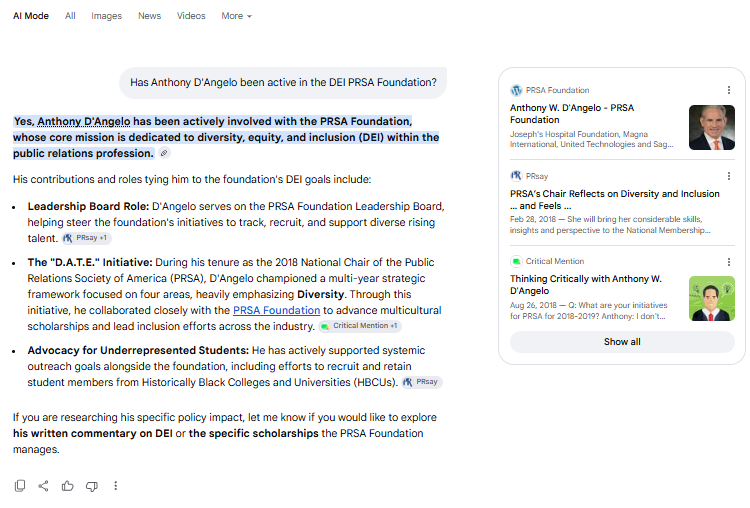Image resolution: width=750 pixels, height=508 pixels.
Task: Expand the More search filters dropdown
Action: point(236,16)
